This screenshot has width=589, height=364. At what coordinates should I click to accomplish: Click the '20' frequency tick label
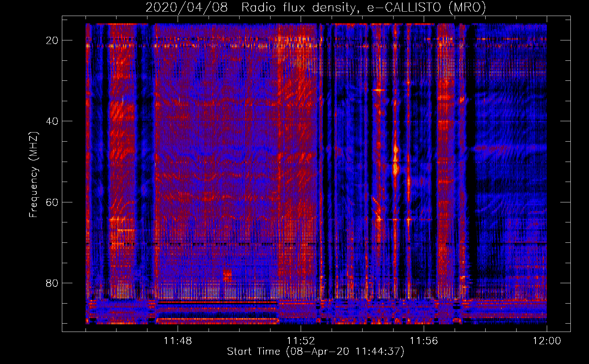[52, 40]
